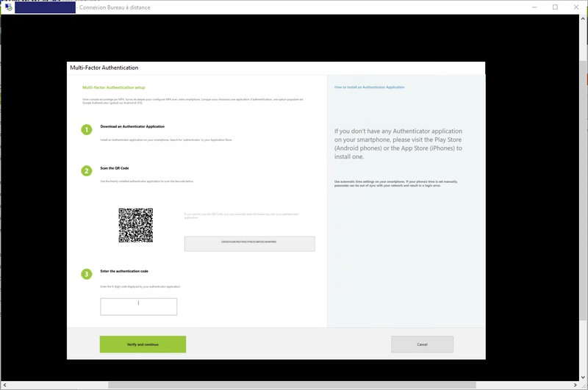Image resolution: width=588 pixels, height=390 pixels.
Task: Click the horizontal scrollbar thumb
Action: click(292, 385)
